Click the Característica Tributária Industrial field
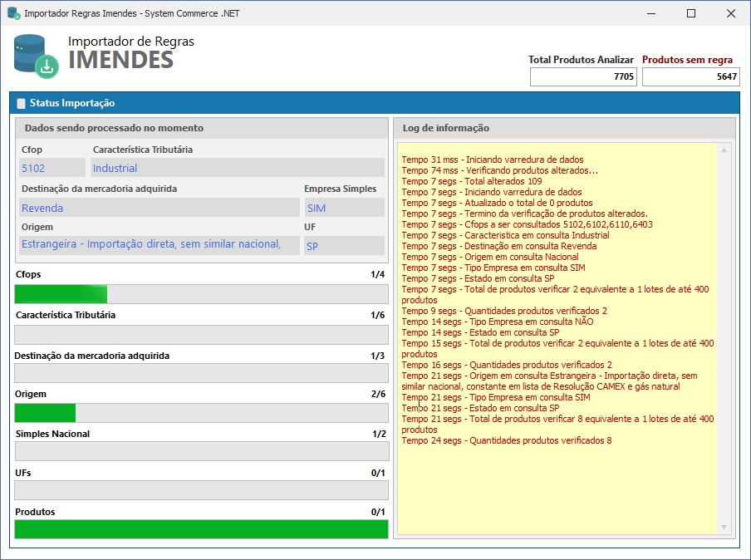Image resolution: width=751 pixels, height=560 pixels. click(237, 168)
